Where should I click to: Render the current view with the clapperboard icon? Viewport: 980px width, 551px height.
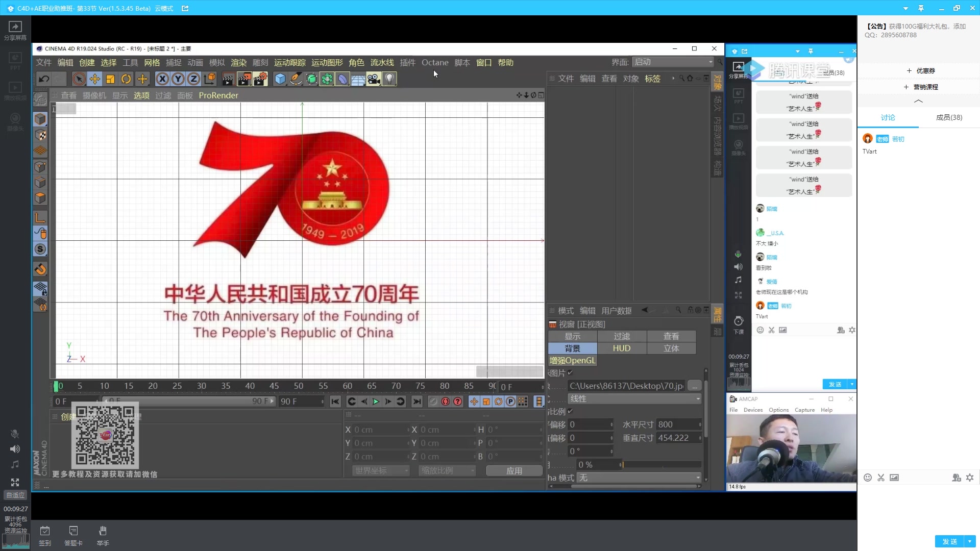[x=228, y=79]
